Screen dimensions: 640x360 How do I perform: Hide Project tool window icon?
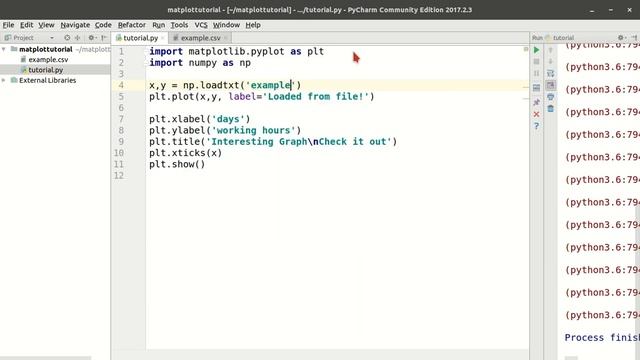tap(104, 38)
